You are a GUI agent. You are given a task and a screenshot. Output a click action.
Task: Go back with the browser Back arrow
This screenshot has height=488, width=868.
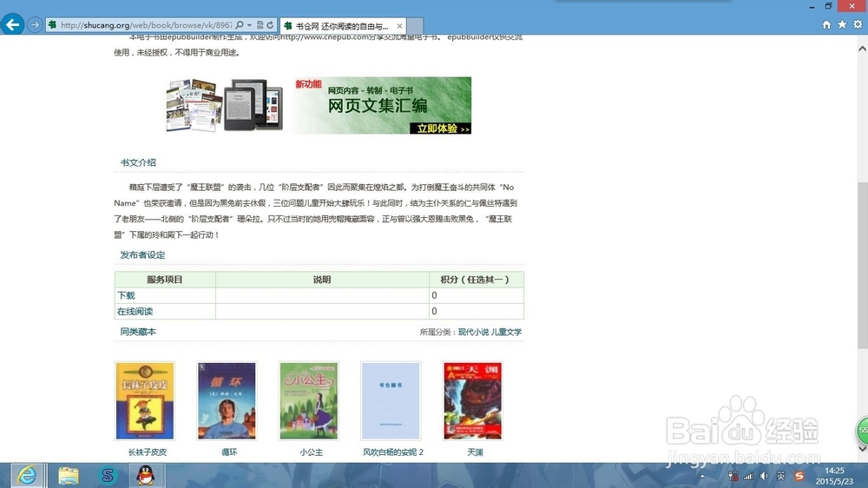(13, 24)
